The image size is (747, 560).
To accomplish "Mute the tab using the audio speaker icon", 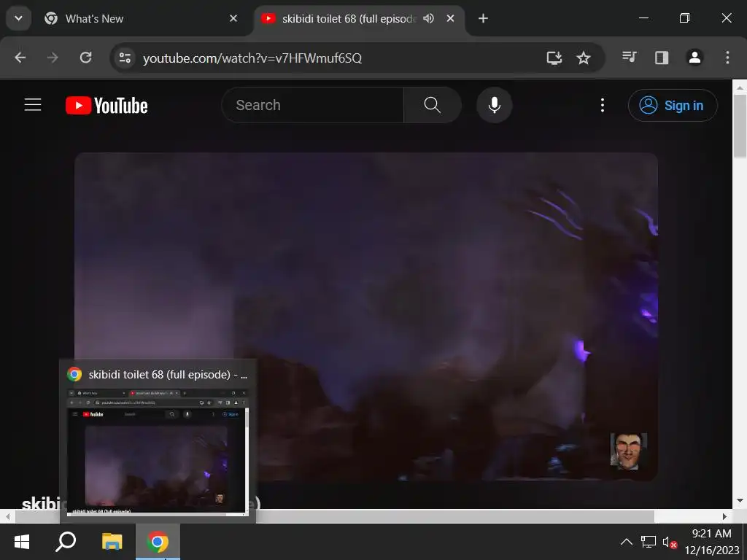I will [428, 18].
